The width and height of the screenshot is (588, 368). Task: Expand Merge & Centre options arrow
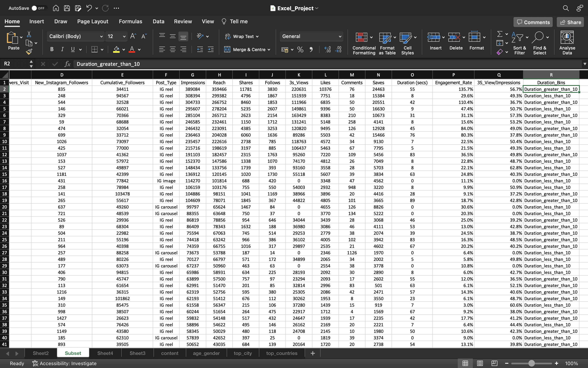tap(269, 50)
